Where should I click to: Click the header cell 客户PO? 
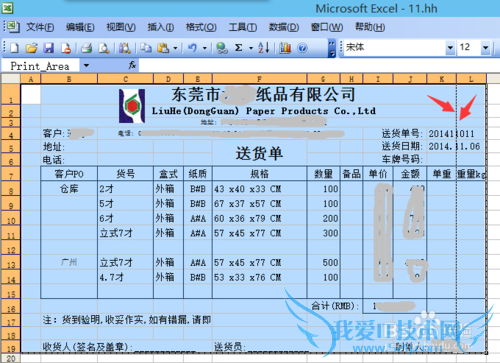coord(69,174)
